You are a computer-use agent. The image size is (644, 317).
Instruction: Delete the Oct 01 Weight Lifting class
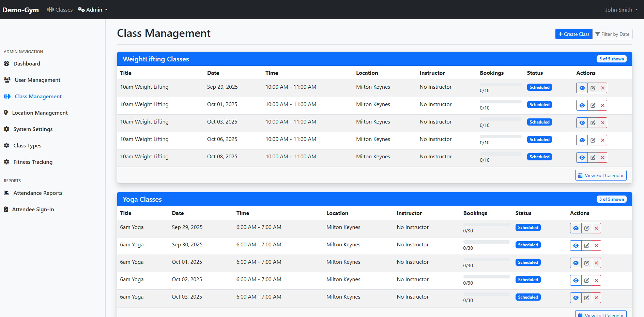602,105
